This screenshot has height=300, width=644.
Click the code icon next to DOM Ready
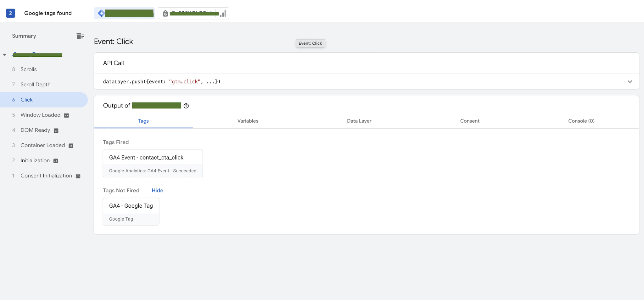56,130
